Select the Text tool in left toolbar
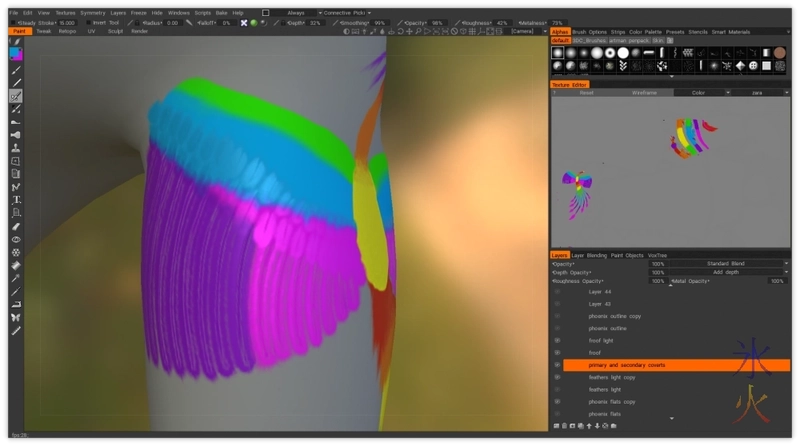Screen dimensions: 800x446 click(16, 200)
